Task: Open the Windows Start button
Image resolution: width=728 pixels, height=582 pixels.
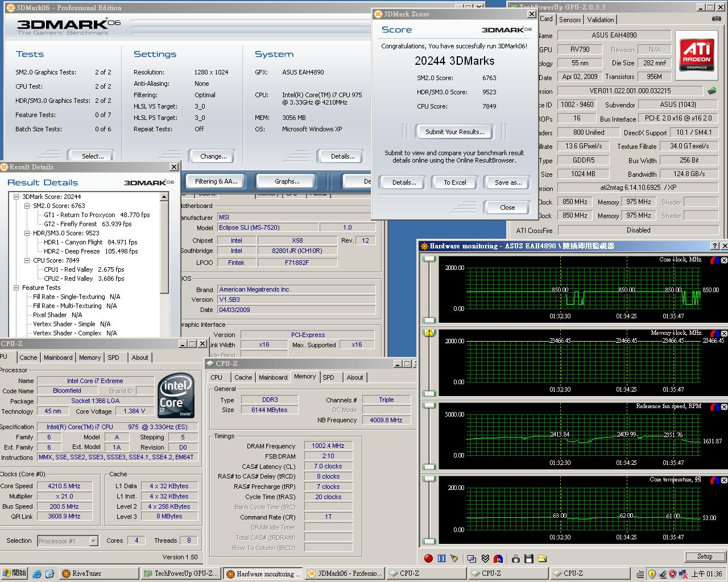Action: coord(14,573)
